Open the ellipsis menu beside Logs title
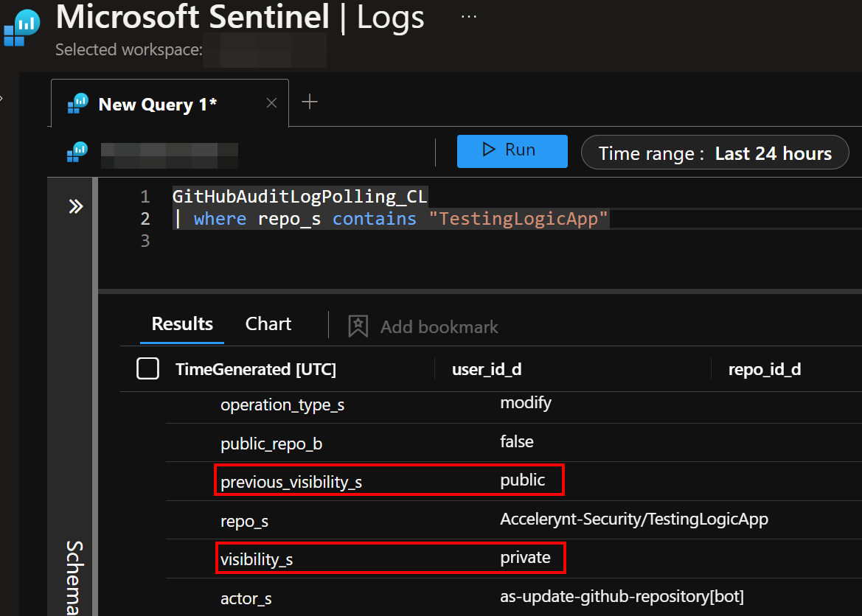This screenshot has width=862, height=616. [x=469, y=17]
